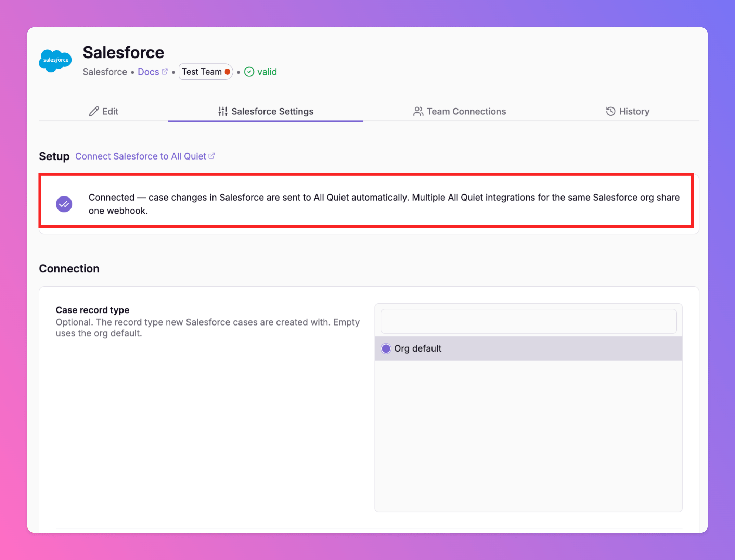The height and width of the screenshot is (560, 735).
Task: Open the Docs link
Action: click(153, 72)
